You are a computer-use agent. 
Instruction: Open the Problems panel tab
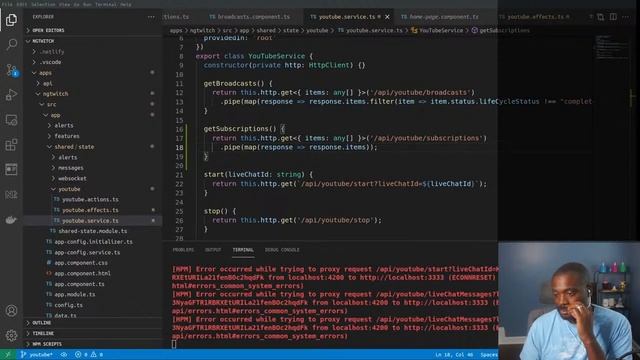pos(183,250)
